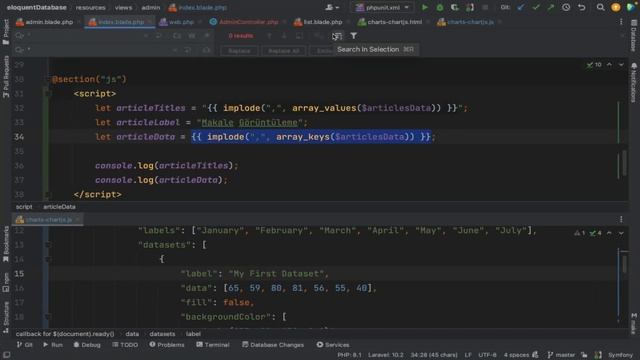Open phpunit.xml run configuration dropdown
Viewport: 640px width, 360px height.
click(x=382, y=7)
